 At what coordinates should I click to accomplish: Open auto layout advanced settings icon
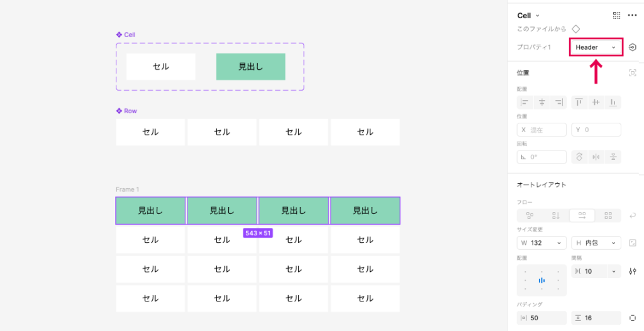click(633, 271)
